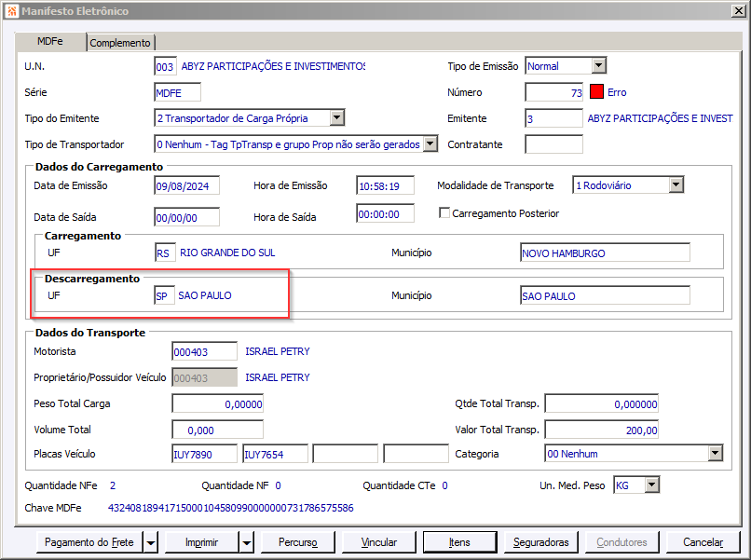Open Pagamento do Frete arrow menu

150,542
